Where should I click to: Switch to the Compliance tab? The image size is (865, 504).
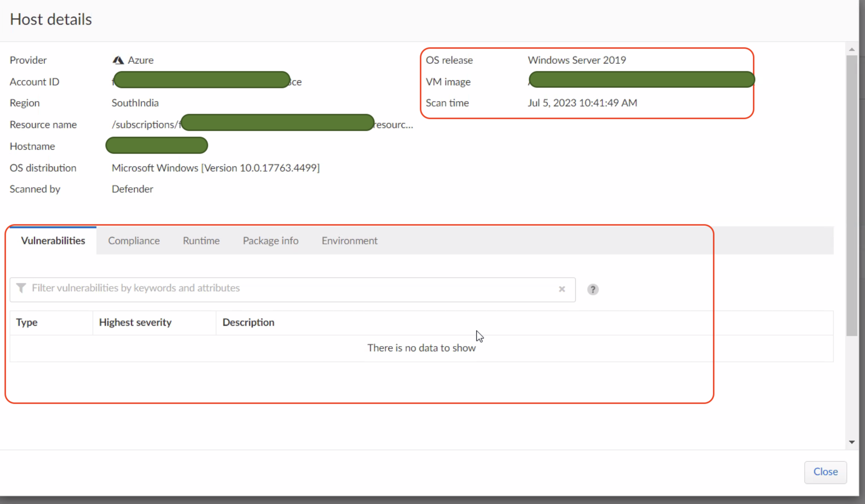(134, 241)
